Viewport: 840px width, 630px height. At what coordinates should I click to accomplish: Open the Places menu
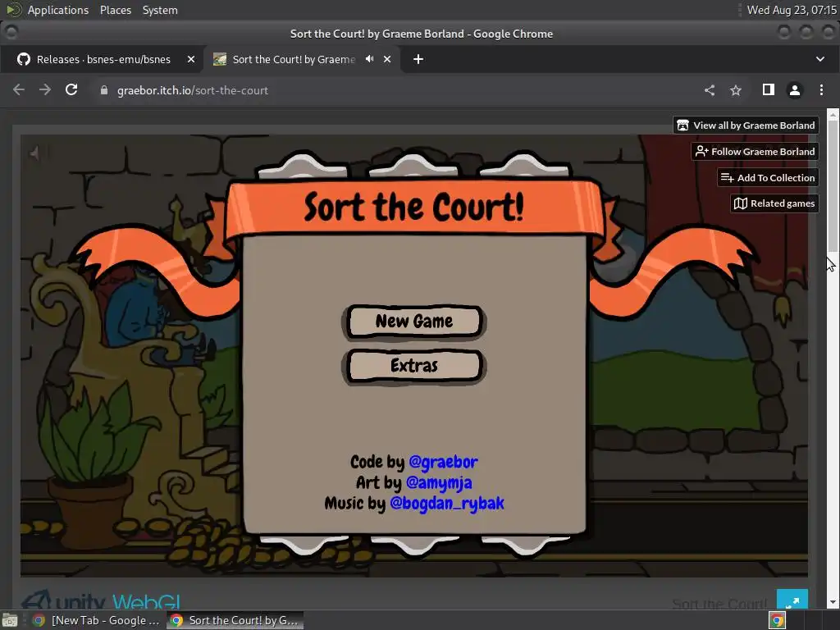pos(116,10)
